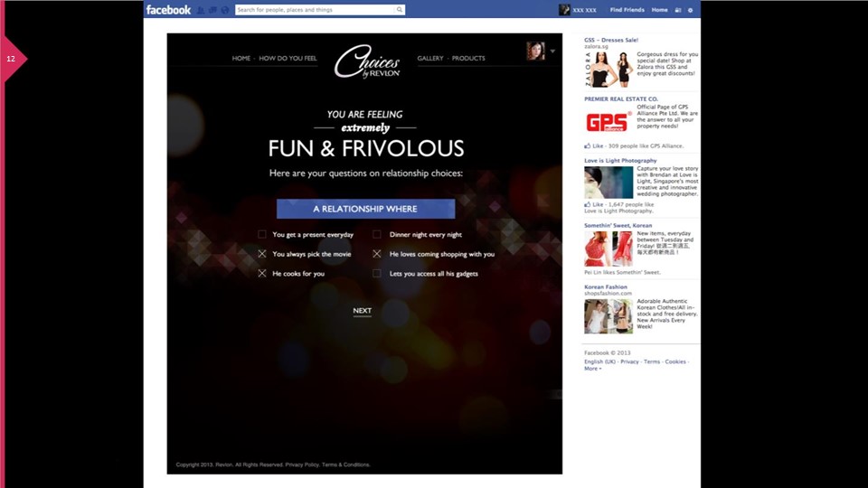The width and height of the screenshot is (868, 488).
Task: Uncheck 'He cooks for you'
Action: click(x=262, y=273)
